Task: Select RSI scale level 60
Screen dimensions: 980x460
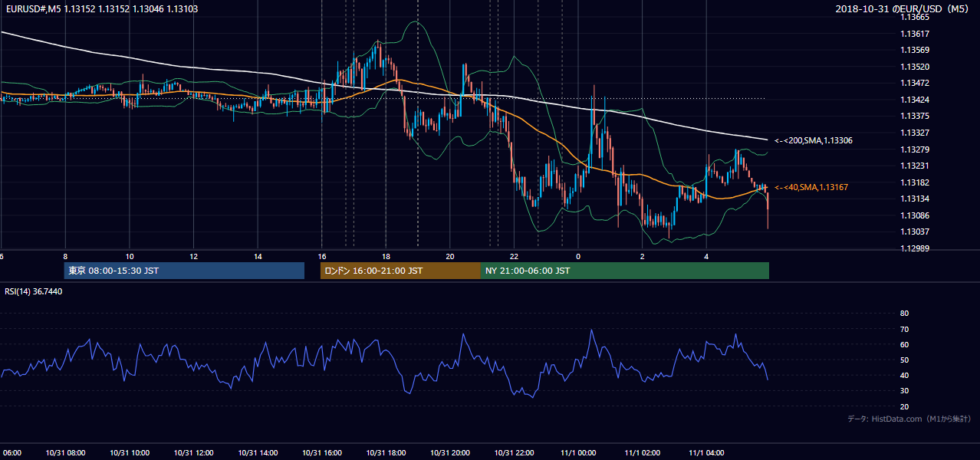Action: point(904,344)
